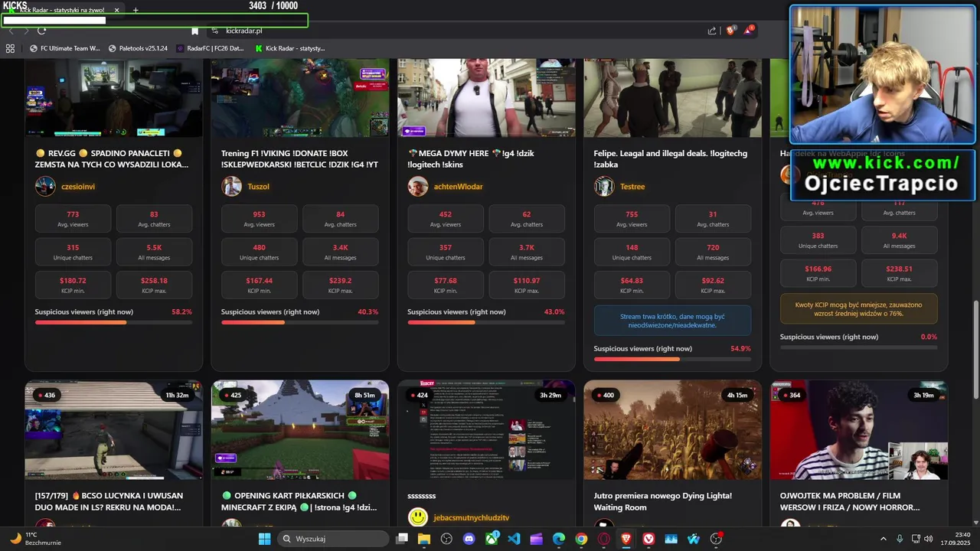The image size is (980, 551).
Task: Click achtenWlodar 452 Avg. viewers box
Action: (446, 219)
